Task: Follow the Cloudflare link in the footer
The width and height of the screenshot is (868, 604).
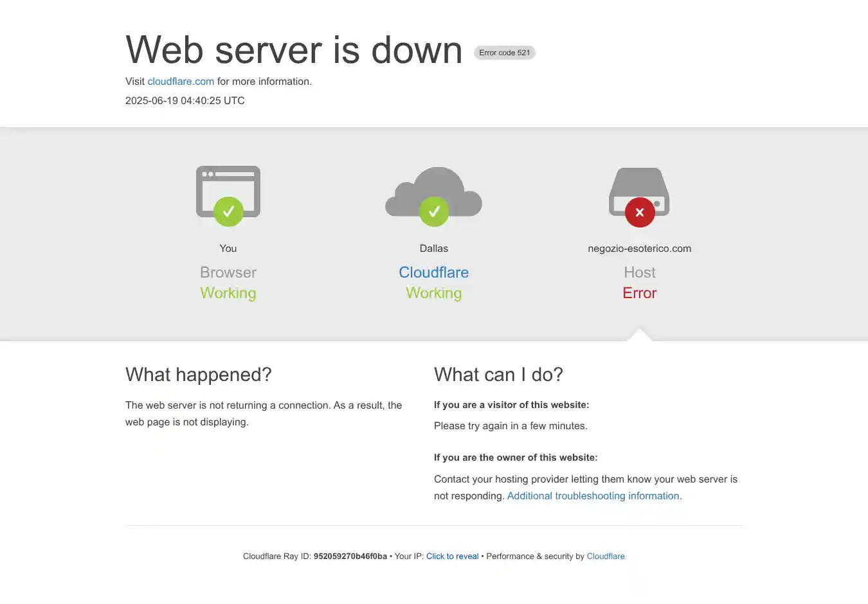Action: [x=605, y=556]
